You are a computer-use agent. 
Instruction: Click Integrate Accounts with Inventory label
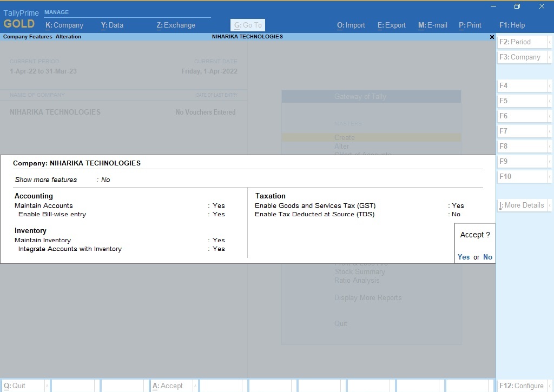click(70, 249)
